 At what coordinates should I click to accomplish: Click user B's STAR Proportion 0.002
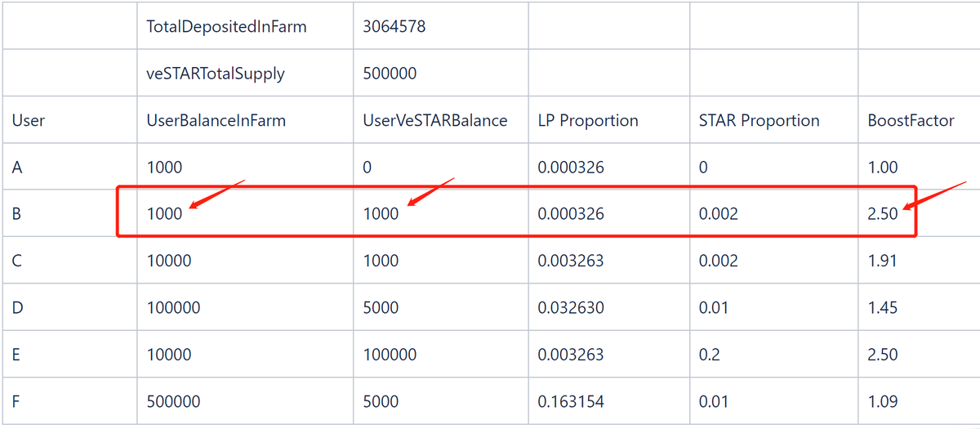click(719, 214)
